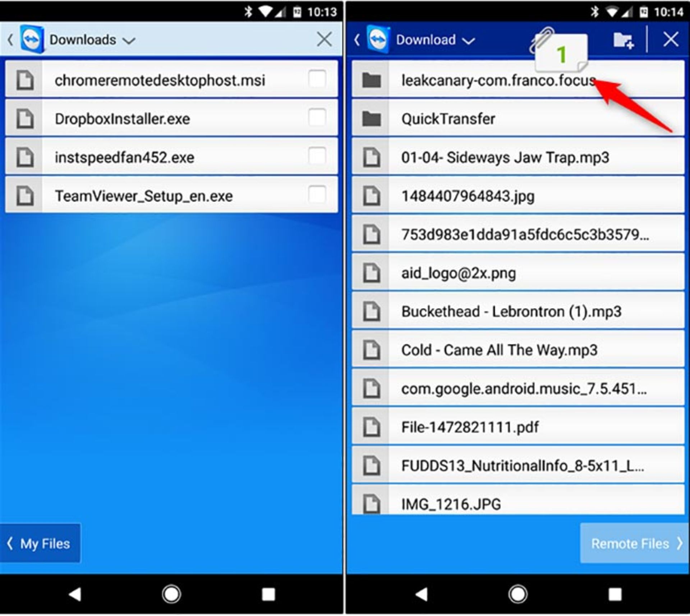Tap the recent apps square on the right phone
Screen dimensions: 690x616
pos(615,594)
